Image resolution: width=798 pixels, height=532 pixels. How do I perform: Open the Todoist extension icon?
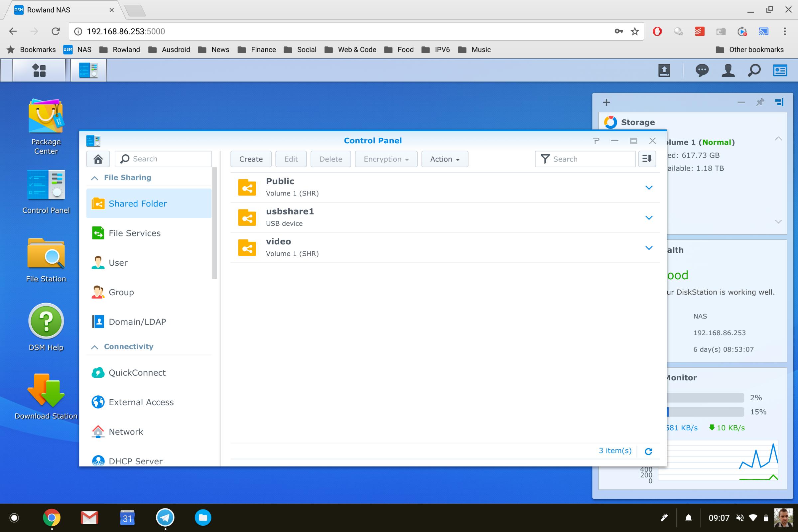coord(700,32)
